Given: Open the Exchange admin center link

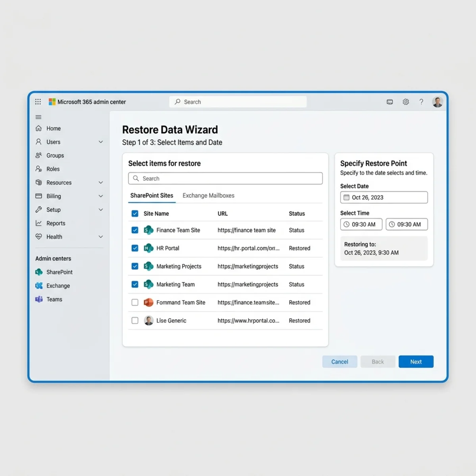Looking at the screenshot, I should coord(58,286).
